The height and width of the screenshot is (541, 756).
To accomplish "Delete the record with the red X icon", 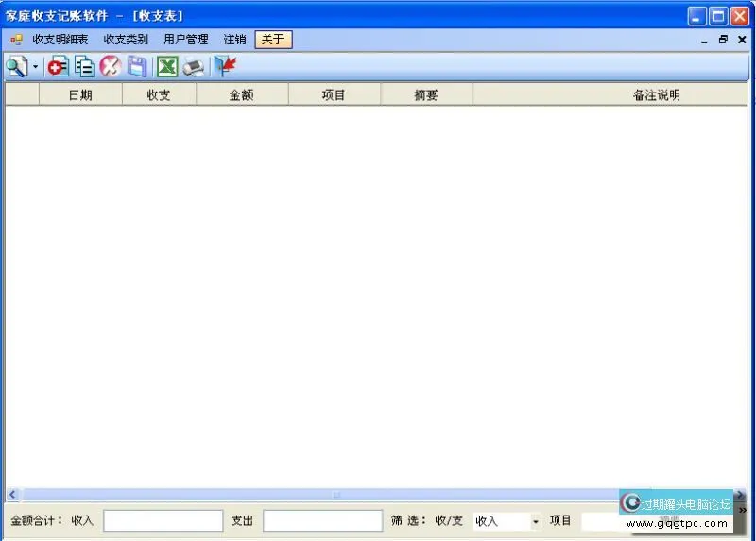I will click(111, 66).
